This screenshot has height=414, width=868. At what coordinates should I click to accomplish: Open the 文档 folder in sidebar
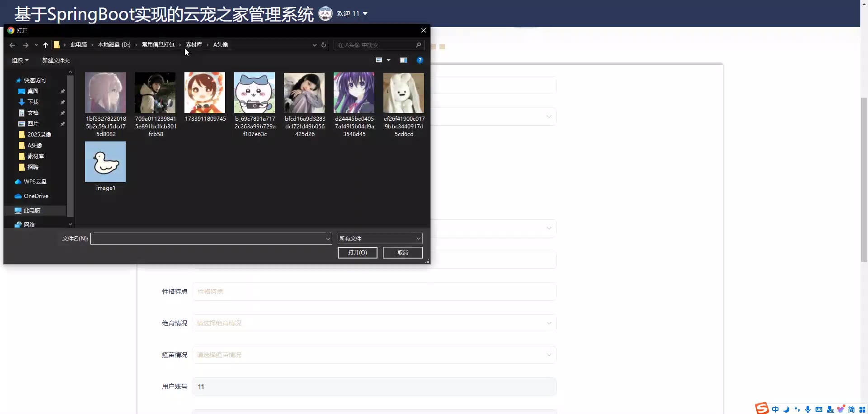click(x=33, y=113)
